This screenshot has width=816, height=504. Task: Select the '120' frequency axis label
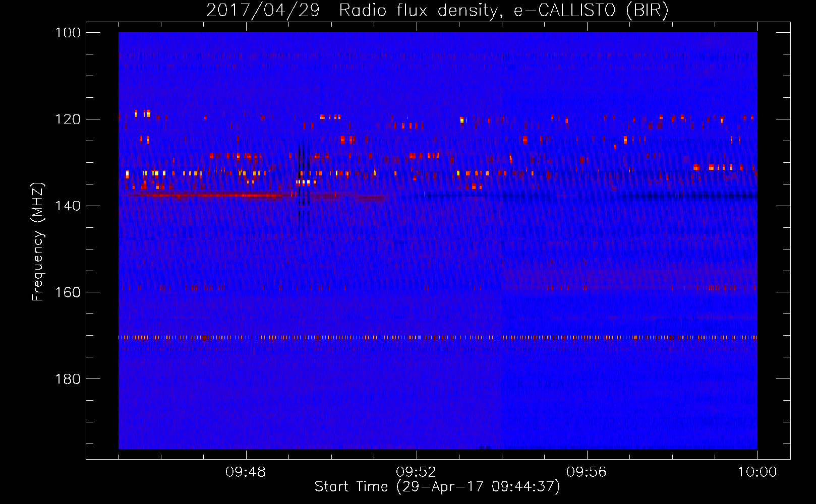click(68, 119)
